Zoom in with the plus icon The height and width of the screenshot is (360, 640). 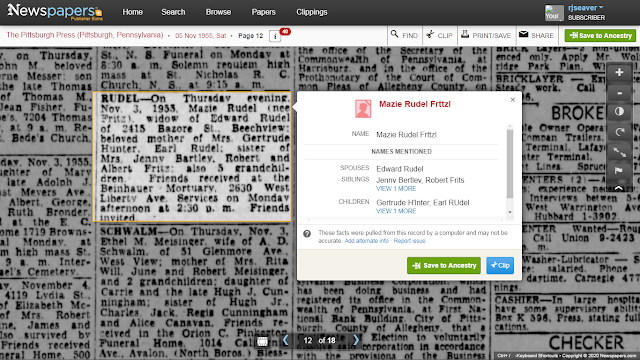pos(619,73)
